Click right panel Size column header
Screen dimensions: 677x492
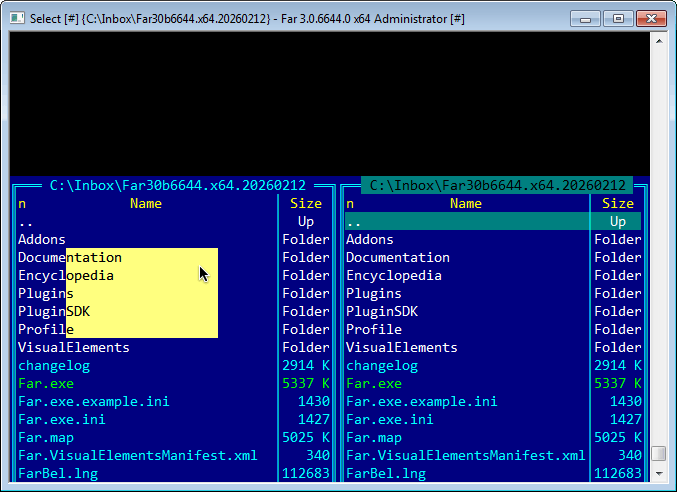coord(618,204)
